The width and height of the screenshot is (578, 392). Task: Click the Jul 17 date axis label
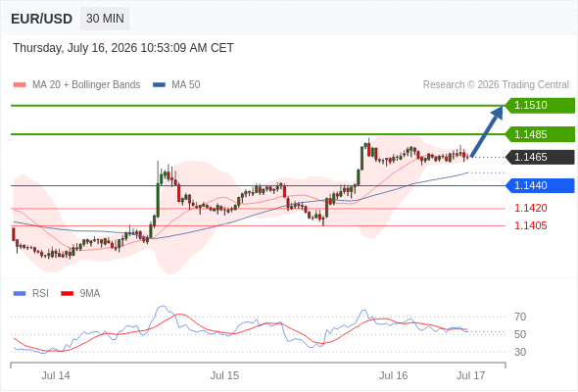(x=471, y=375)
